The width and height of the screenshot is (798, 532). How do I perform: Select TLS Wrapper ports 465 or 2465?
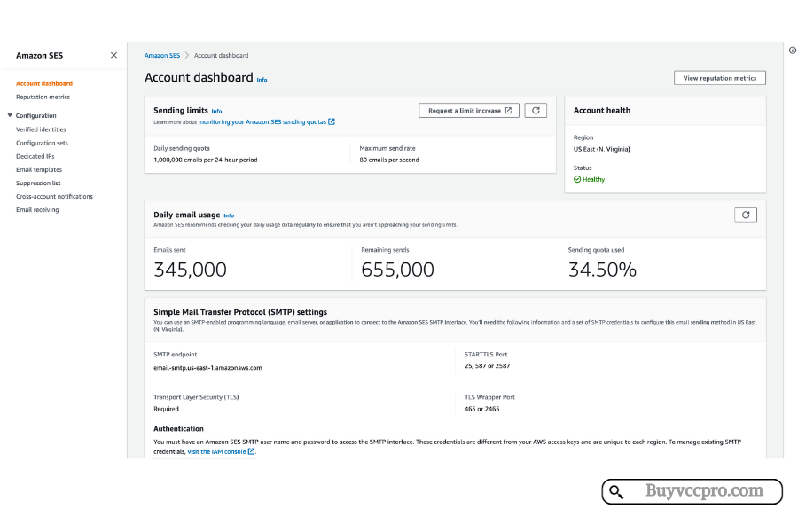(481, 409)
